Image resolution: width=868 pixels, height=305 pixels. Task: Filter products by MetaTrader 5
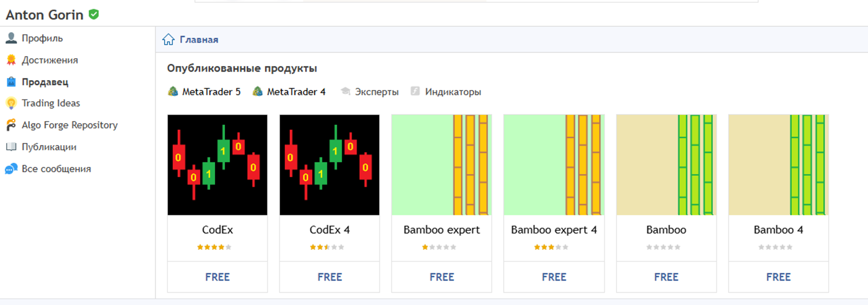[204, 92]
